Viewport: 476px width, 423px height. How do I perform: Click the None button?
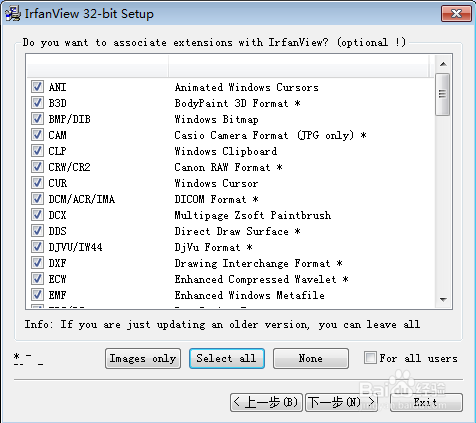tap(311, 359)
